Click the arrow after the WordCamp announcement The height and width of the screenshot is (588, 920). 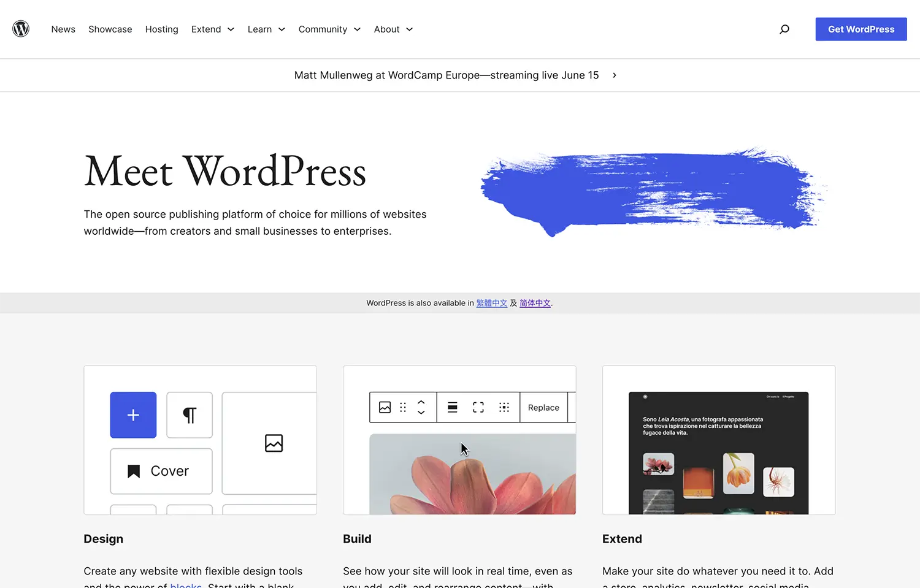[x=615, y=75]
